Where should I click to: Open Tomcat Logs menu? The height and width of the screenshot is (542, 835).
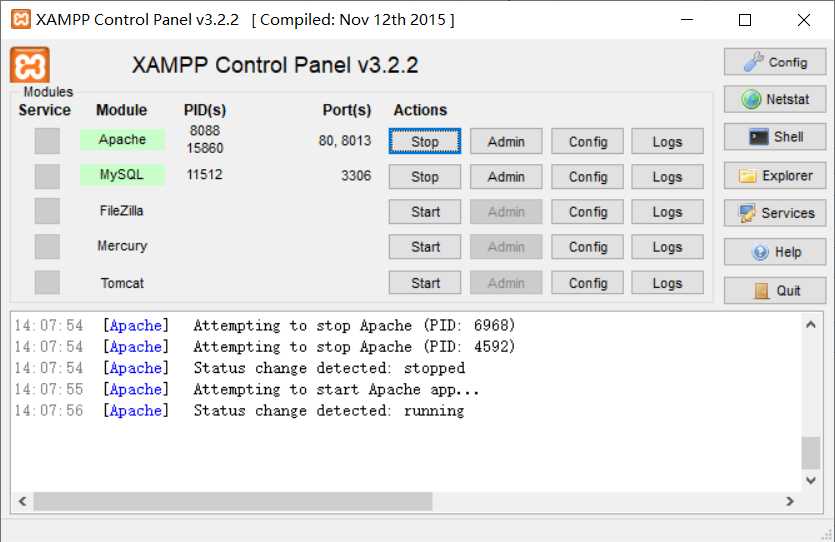tap(667, 282)
